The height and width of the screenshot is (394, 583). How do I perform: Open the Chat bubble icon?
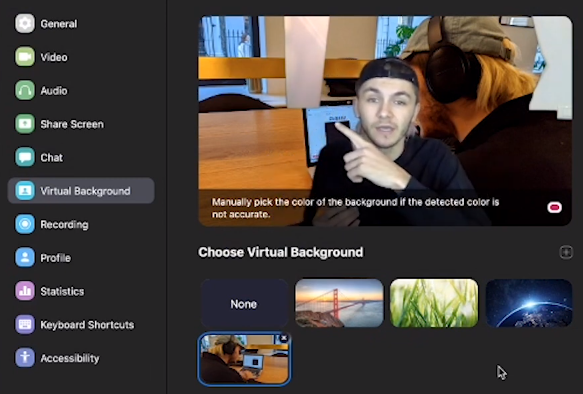pos(25,157)
